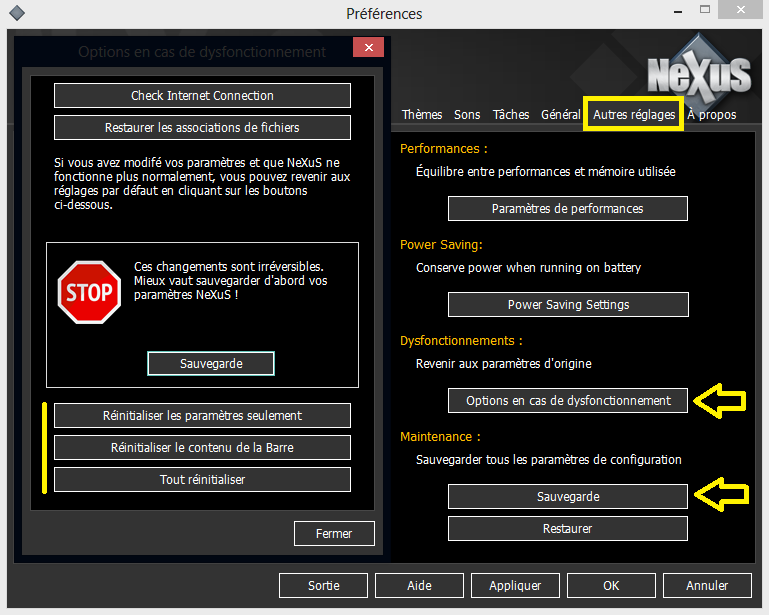Click the 'Performances :' heading
The image size is (769, 615).
pyautogui.click(x=444, y=149)
